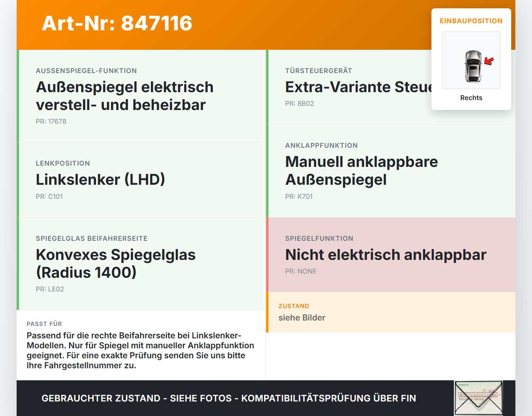
Task: Click the car installation position image
Action: coord(471,60)
